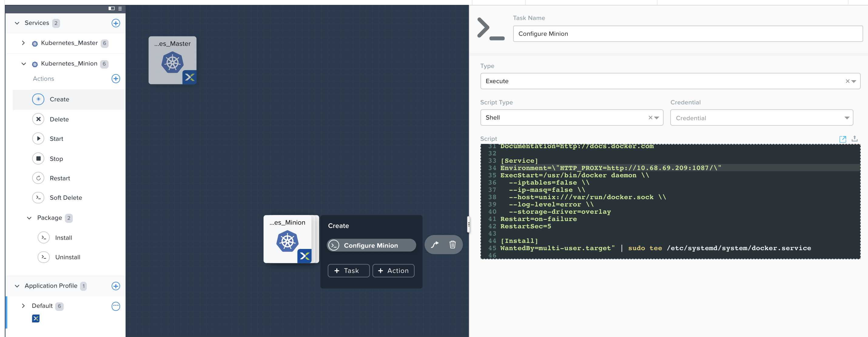Expand the Kubernetes_Master service
This screenshot has width=868, height=337.
(23, 43)
